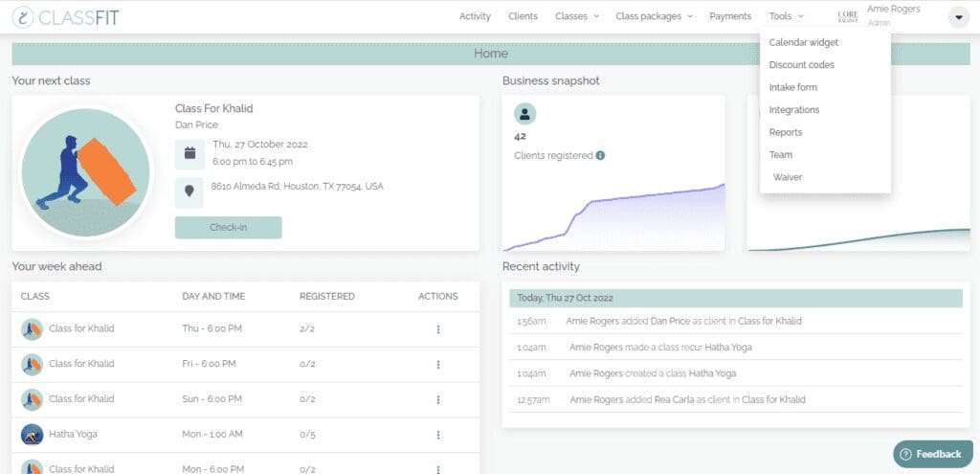
Task: Collapse the Tools menu
Action: [786, 16]
